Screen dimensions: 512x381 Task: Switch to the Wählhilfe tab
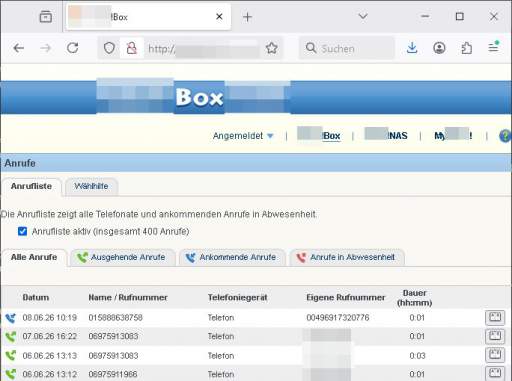click(x=91, y=186)
